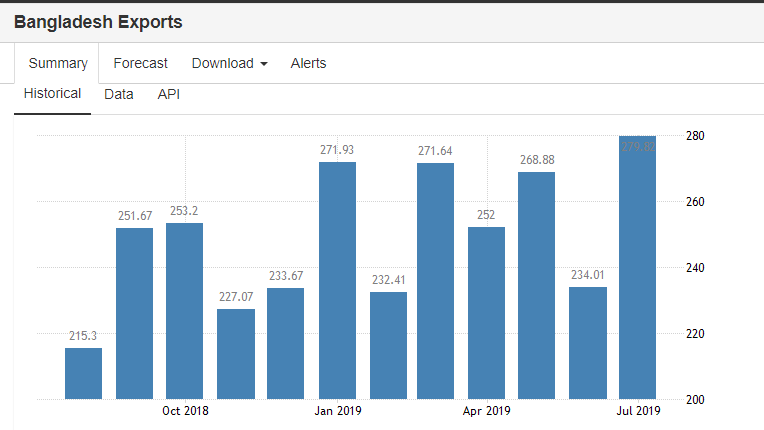Select the 279.82 bar at Jul 2019
The image size is (764, 430).
coord(637,267)
